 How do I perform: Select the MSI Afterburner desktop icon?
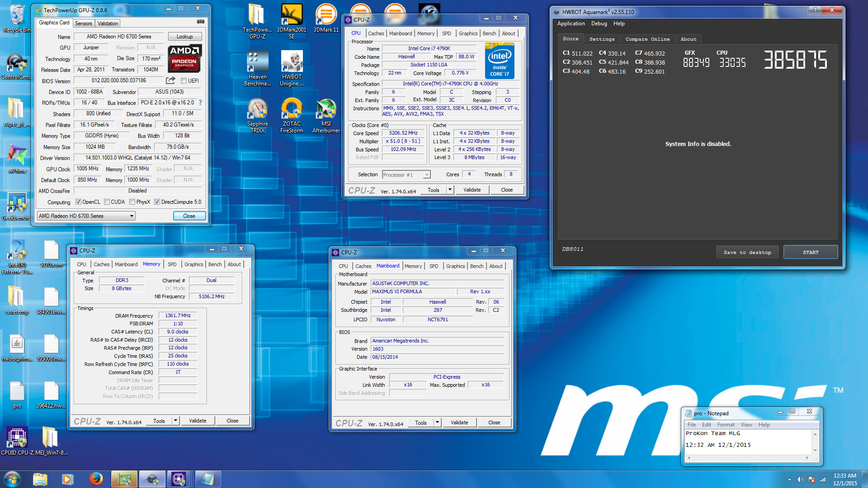pos(326,116)
